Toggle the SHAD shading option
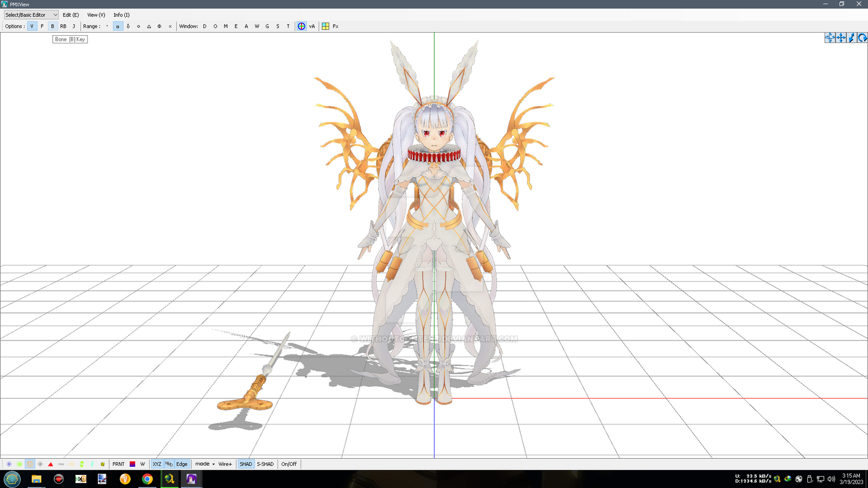 click(x=246, y=464)
